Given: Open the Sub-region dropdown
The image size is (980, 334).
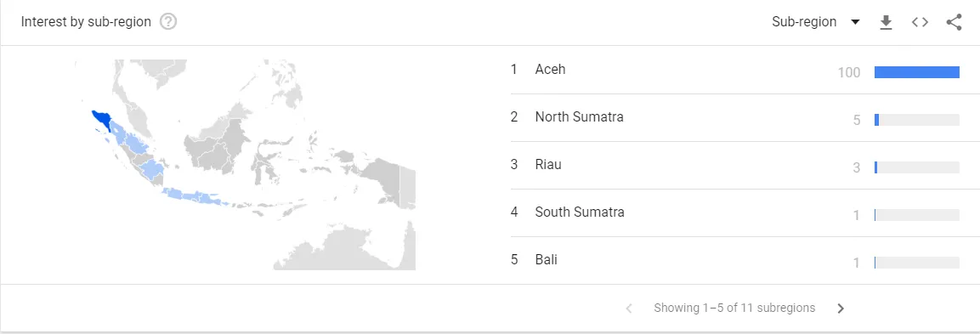Looking at the screenshot, I should click(816, 22).
